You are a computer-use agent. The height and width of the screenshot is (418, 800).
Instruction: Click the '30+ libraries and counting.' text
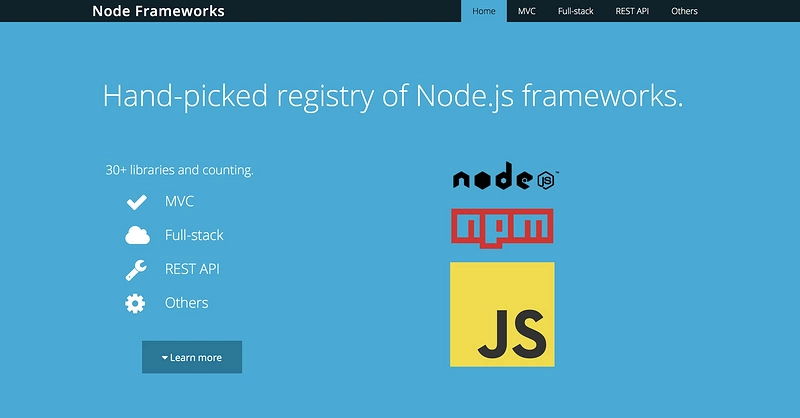(179, 170)
